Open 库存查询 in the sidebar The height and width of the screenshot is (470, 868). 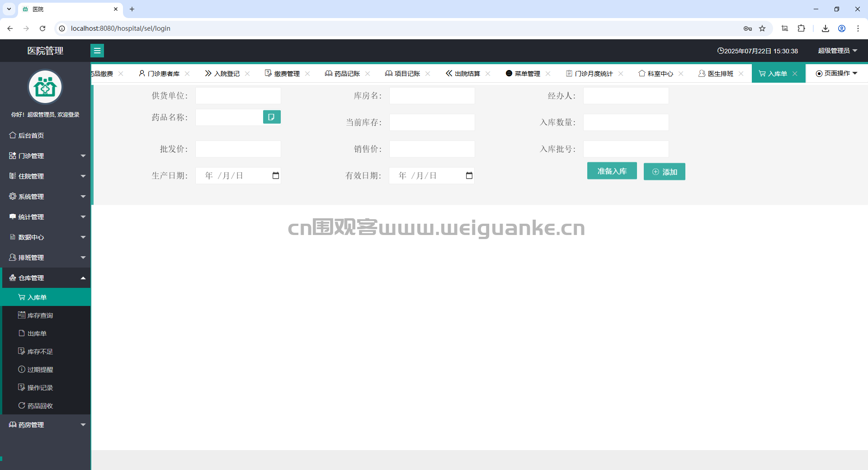click(x=45, y=315)
